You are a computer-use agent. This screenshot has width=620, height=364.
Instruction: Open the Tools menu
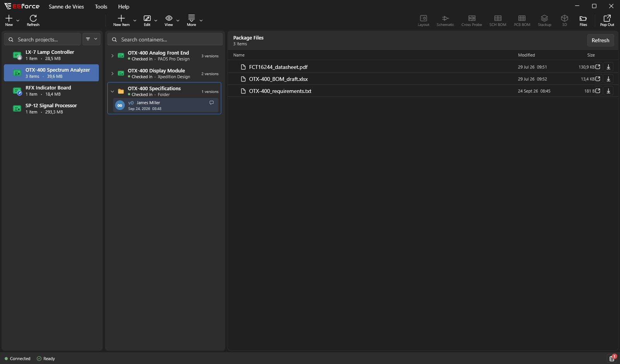[101, 7]
